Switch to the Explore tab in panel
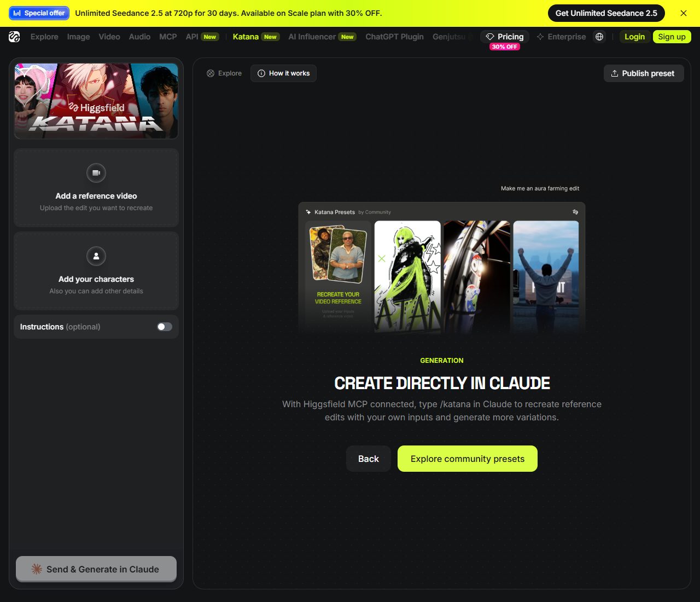The width and height of the screenshot is (700, 602). coord(224,73)
